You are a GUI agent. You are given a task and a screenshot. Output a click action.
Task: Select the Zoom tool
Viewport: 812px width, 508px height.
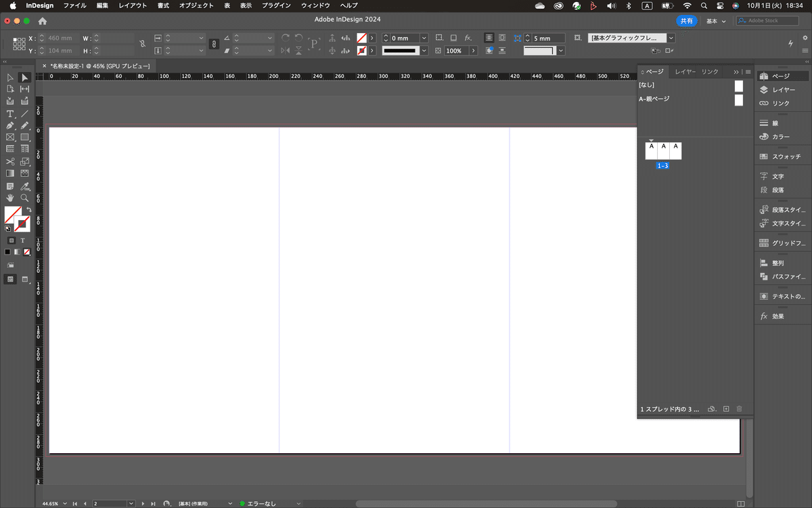pyautogui.click(x=25, y=198)
